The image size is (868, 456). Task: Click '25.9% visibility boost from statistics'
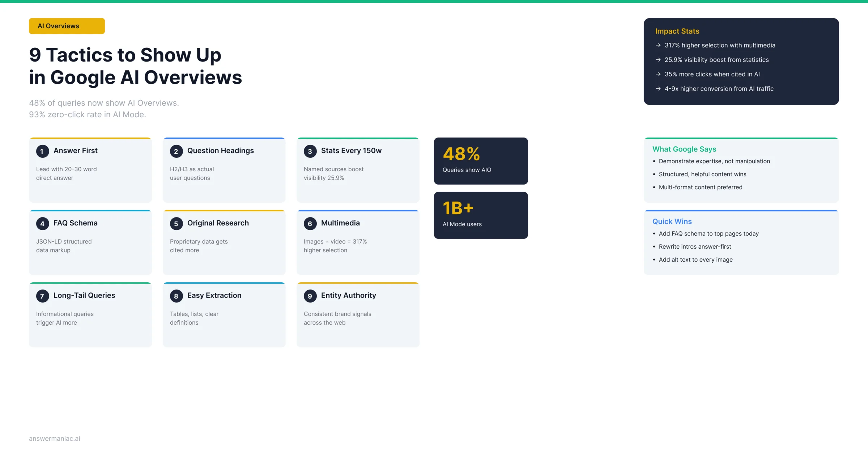pos(717,60)
